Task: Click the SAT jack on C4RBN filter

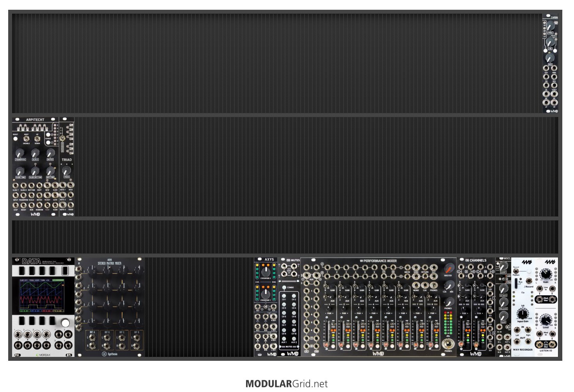Action: [x=546, y=68]
